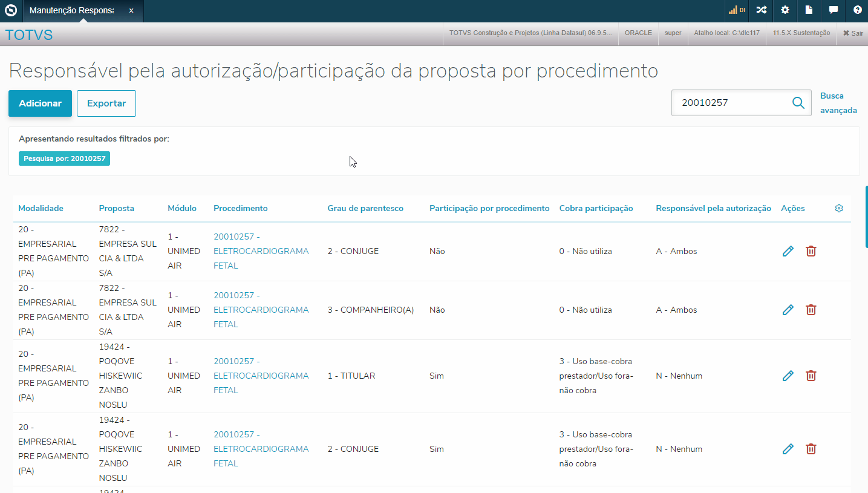Click the TOTVS circular logo icon
Screen dimensions: 868x493
11,10
